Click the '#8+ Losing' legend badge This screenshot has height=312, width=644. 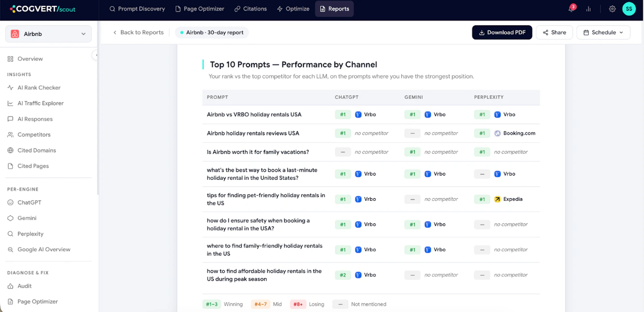(298, 304)
